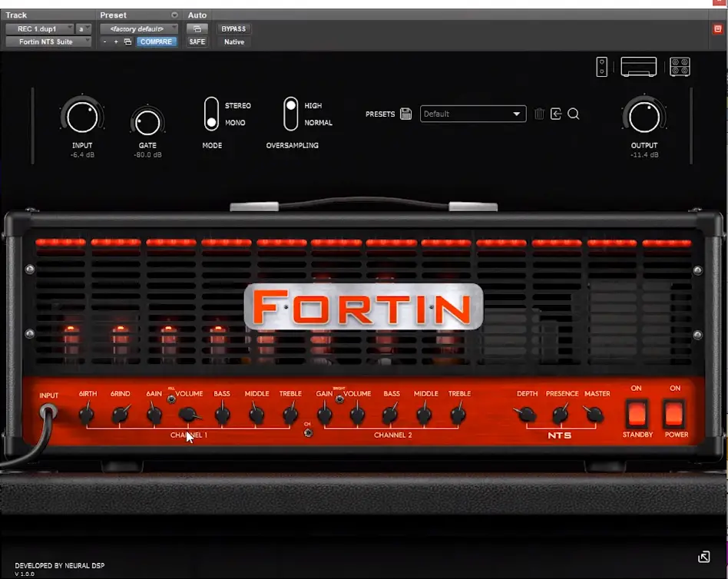Click the Channel 1 BASS knob

(223, 414)
